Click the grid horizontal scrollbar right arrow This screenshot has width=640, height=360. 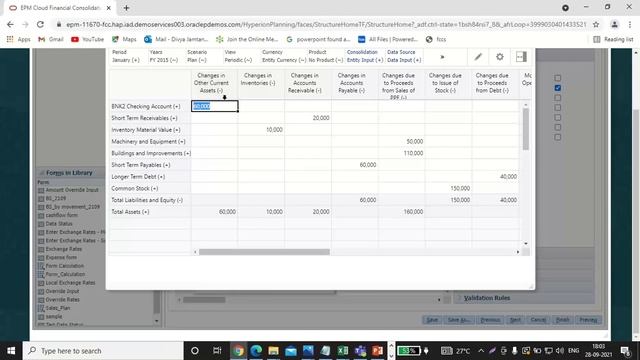click(x=518, y=252)
